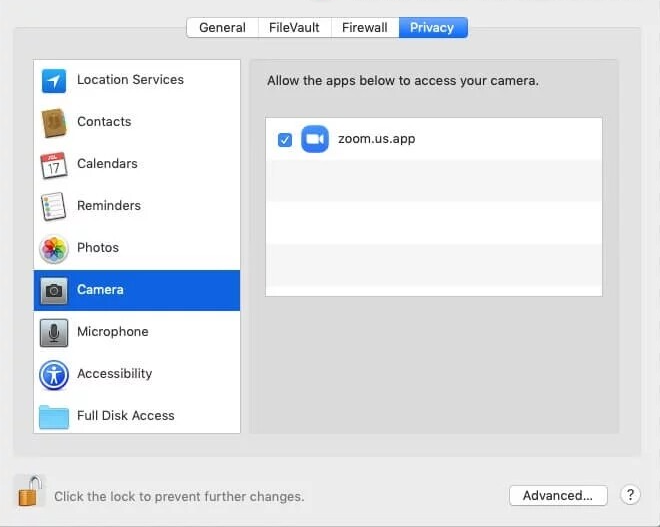The image size is (660, 527).
Task: Select Full Disk Access label
Action: [x=126, y=415]
